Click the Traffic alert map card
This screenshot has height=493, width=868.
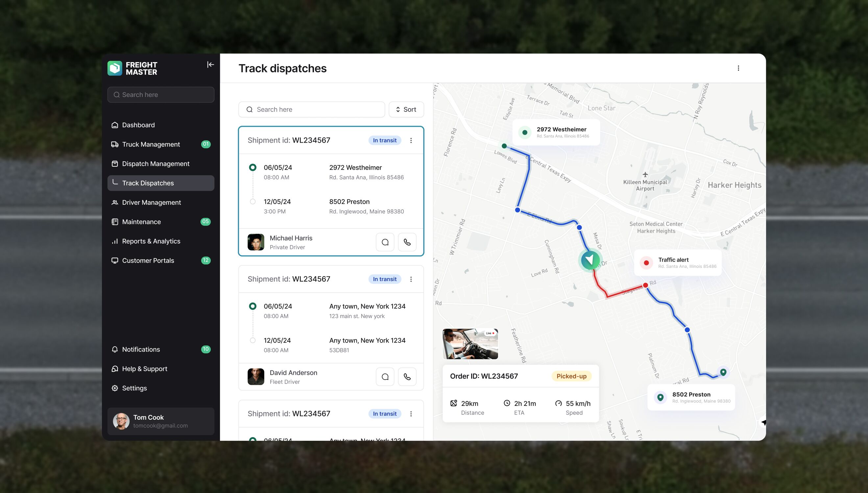click(678, 263)
